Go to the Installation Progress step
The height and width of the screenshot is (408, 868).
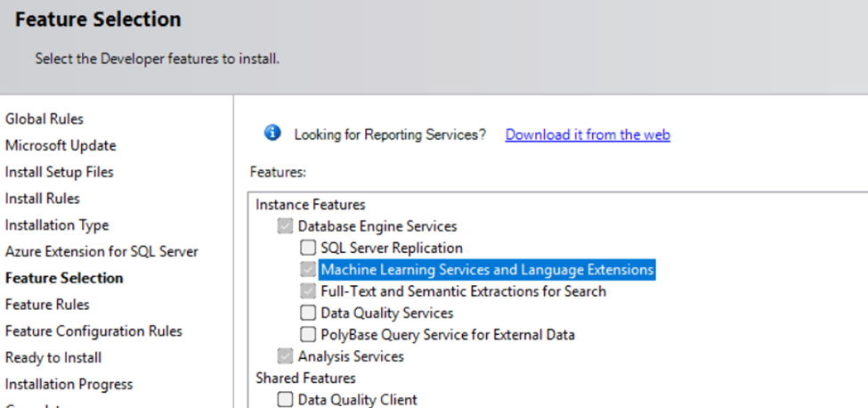(x=69, y=384)
